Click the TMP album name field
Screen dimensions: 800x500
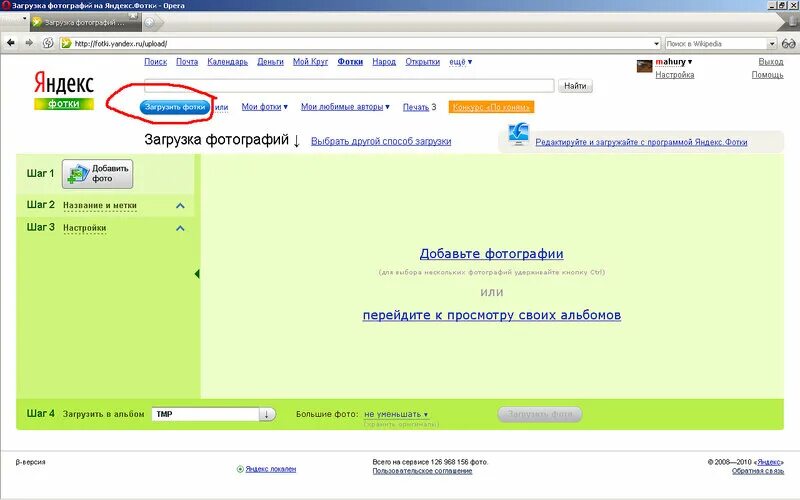(205, 414)
